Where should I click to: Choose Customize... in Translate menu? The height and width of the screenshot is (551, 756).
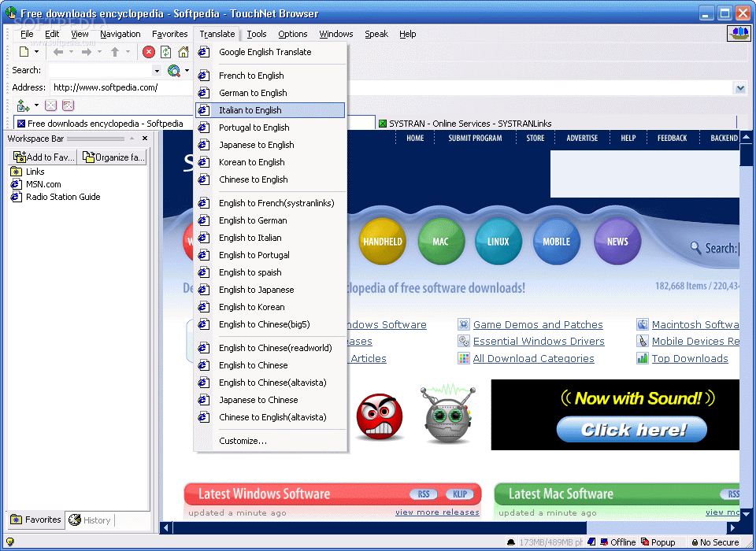(270, 441)
